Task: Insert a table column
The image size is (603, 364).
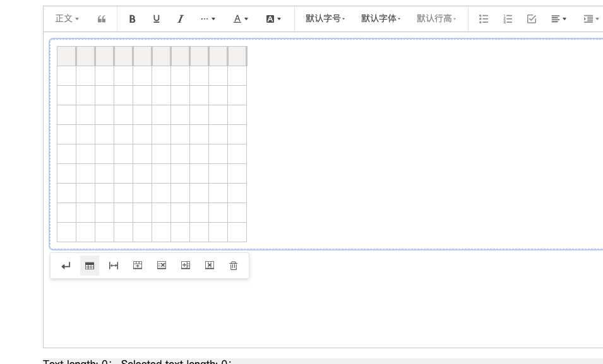Action: coord(186,266)
